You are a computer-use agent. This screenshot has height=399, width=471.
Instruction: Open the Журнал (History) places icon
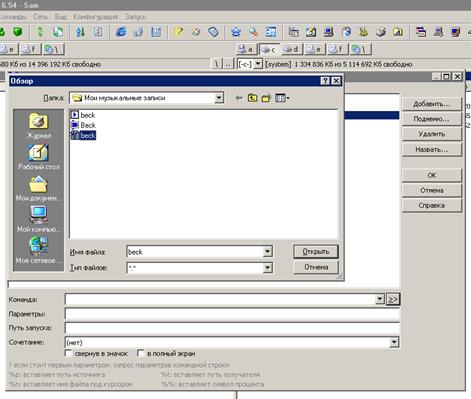38,126
